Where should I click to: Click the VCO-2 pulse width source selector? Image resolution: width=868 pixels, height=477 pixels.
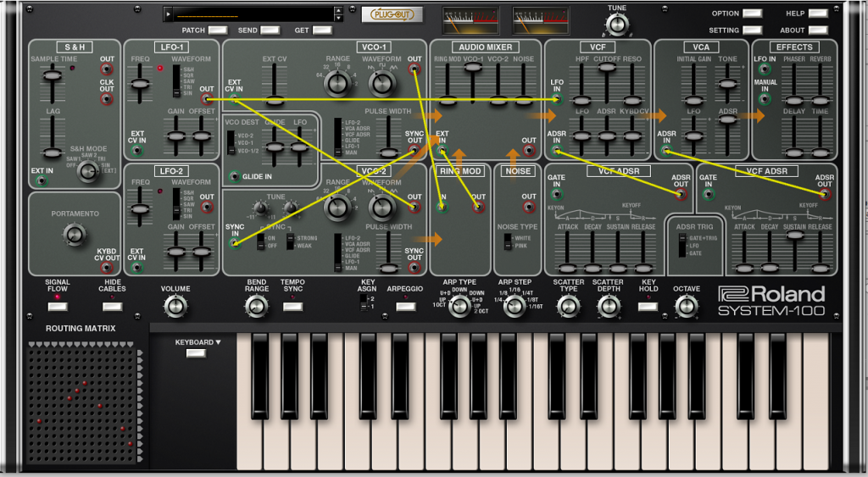[337, 252]
